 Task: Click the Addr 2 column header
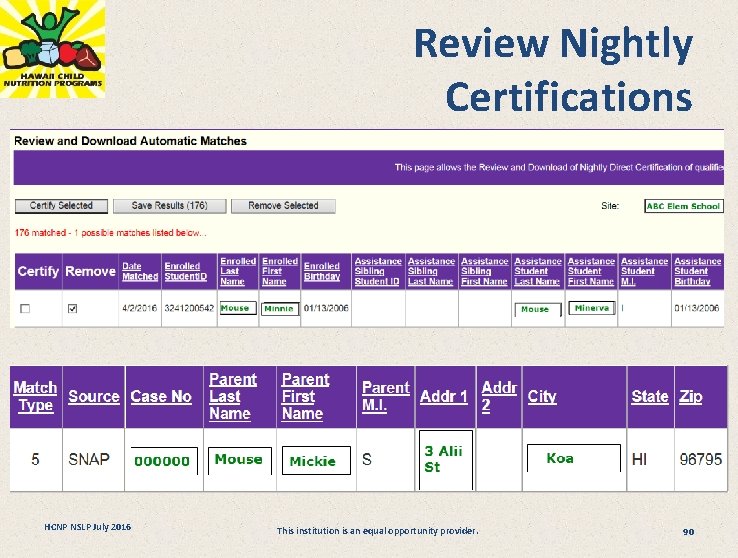tap(499, 396)
